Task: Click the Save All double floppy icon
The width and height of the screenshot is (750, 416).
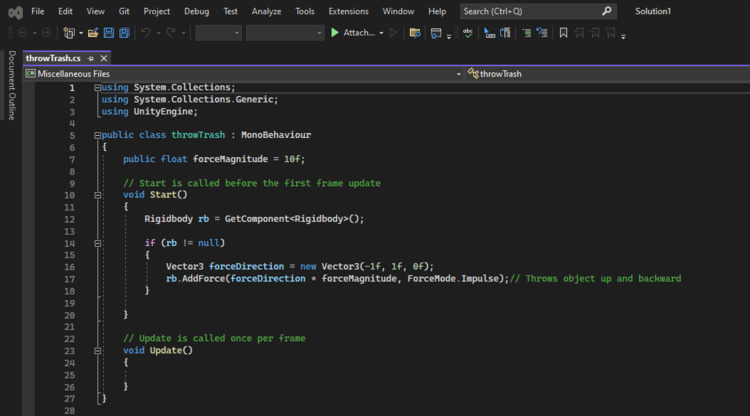Action: [x=124, y=33]
